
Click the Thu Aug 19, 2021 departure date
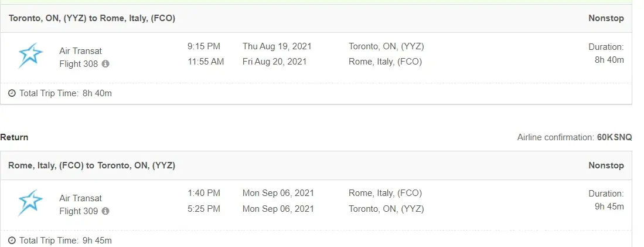(x=277, y=46)
